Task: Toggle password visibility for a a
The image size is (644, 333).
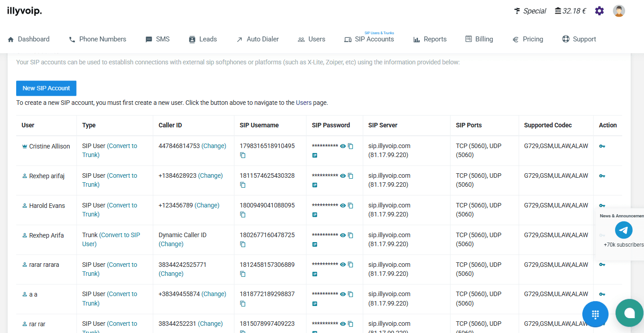Action: tap(343, 294)
